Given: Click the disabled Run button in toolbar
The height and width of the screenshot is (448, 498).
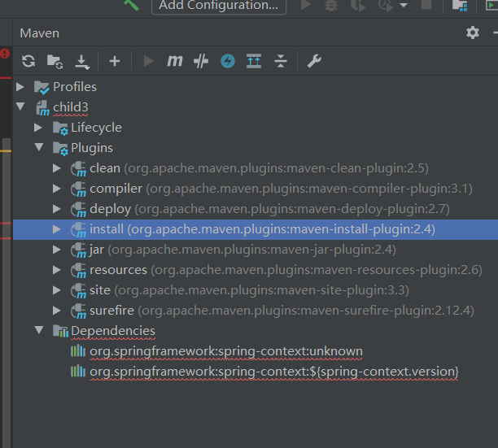Looking at the screenshot, I should click(x=305, y=5).
